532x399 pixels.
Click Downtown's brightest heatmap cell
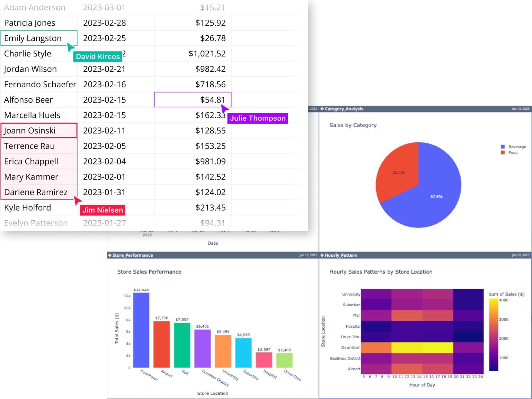[x=423, y=347]
